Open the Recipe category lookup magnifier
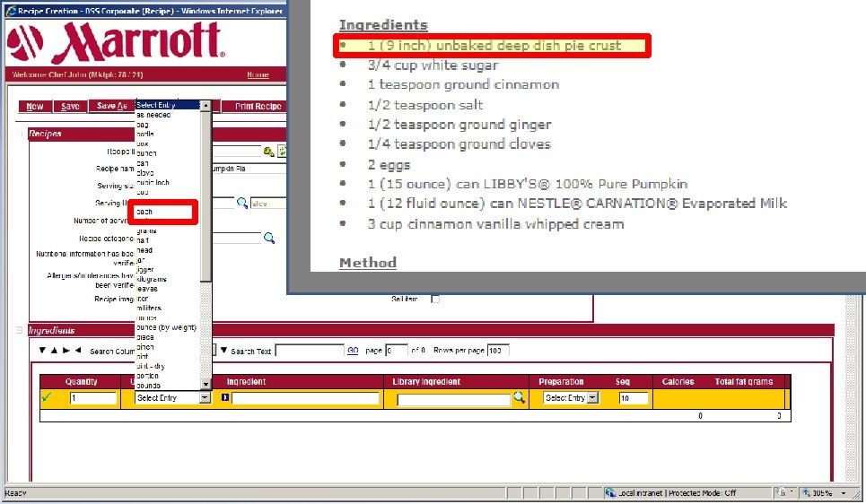This screenshot has width=866, height=504. (x=269, y=238)
